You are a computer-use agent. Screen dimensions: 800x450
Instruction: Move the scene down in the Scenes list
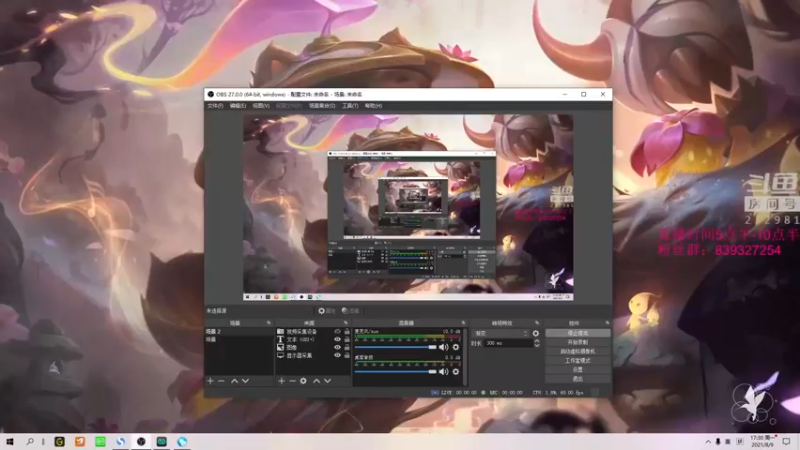tap(245, 381)
